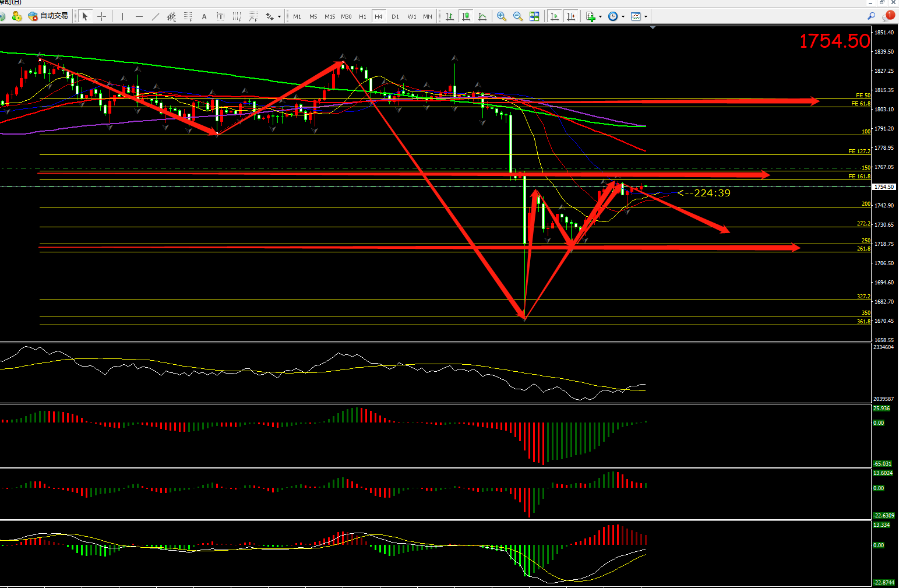Toggle chart shift from right edge
Viewport: 899px width, 588px height.
(571, 16)
